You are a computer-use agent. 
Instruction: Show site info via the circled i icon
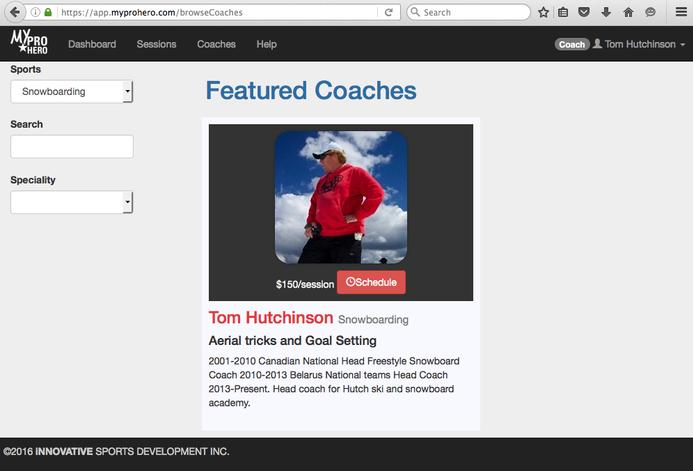(35, 12)
